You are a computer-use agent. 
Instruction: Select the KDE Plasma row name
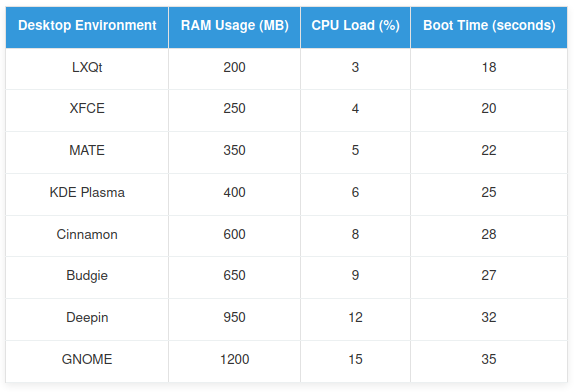tap(87, 193)
